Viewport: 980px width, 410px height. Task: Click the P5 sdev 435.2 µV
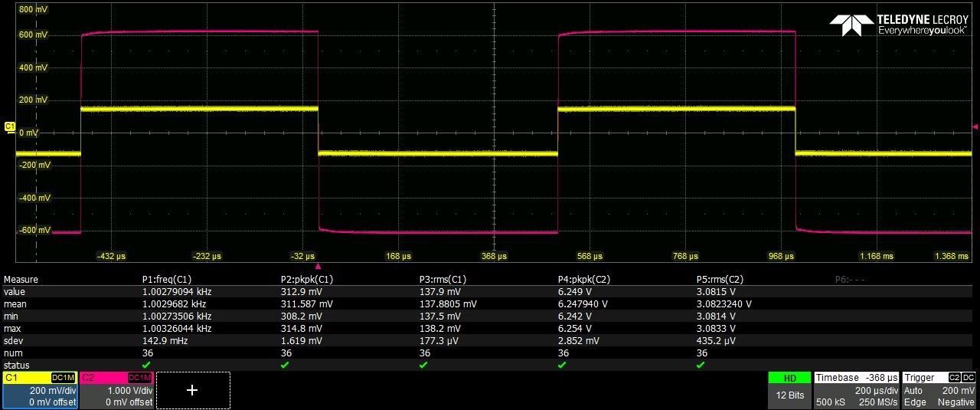pyautogui.click(x=716, y=341)
